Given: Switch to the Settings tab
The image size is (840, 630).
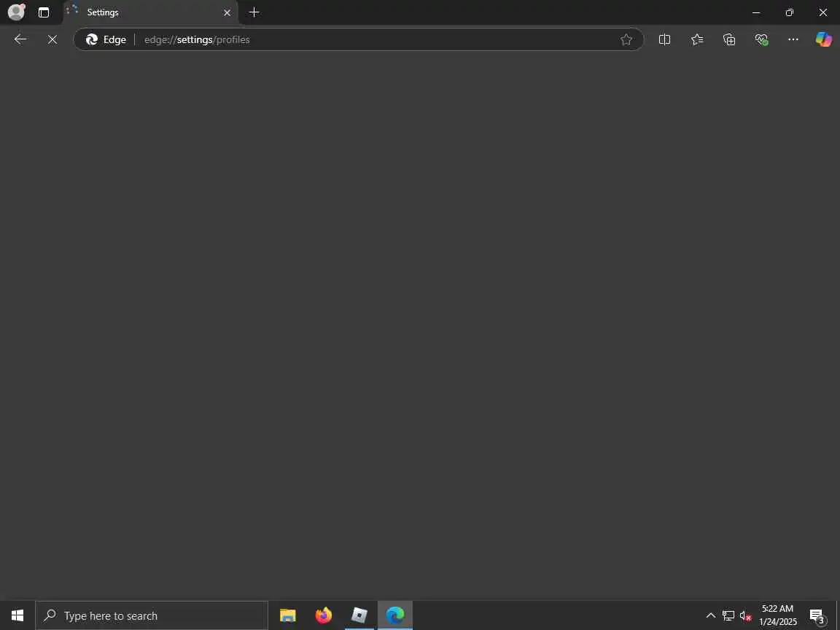Looking at the screenshot, I should [x=150, y=12].
